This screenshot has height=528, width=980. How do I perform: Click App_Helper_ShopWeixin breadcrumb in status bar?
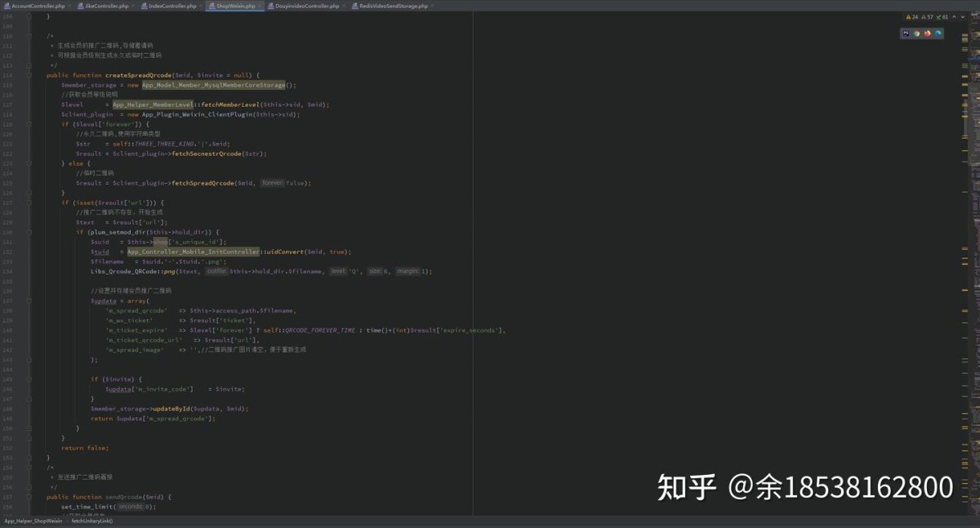[x=33, y=521]
